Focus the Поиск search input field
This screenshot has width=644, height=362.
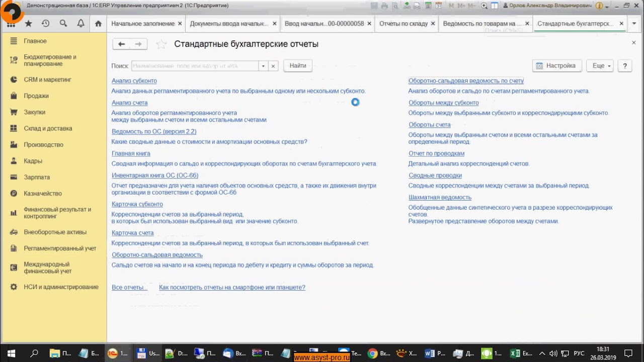point(195,66)
